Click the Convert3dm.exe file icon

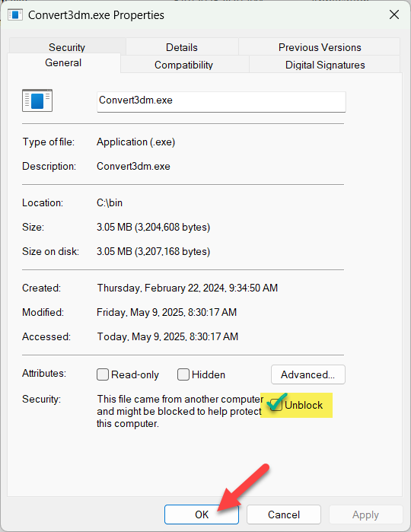tap(37, 100)
